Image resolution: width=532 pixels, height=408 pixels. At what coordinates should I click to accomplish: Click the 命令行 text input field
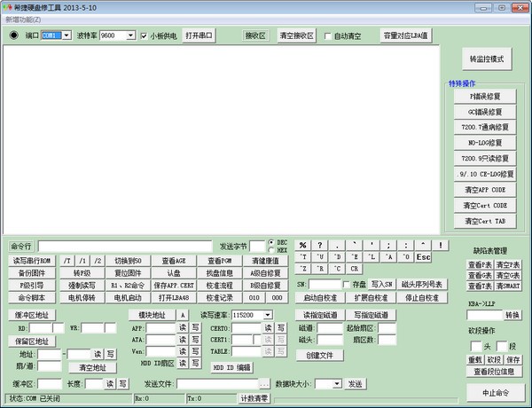(x=124, y=246)
